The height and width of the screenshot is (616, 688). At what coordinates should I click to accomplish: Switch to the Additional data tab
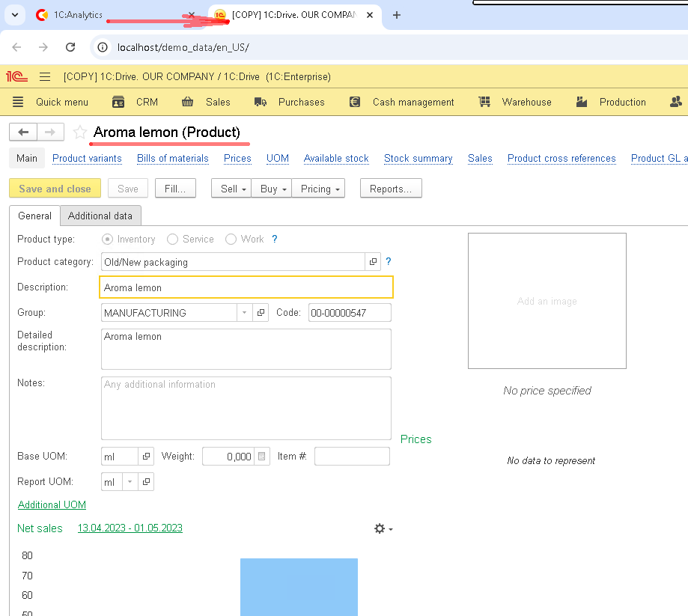100,216
